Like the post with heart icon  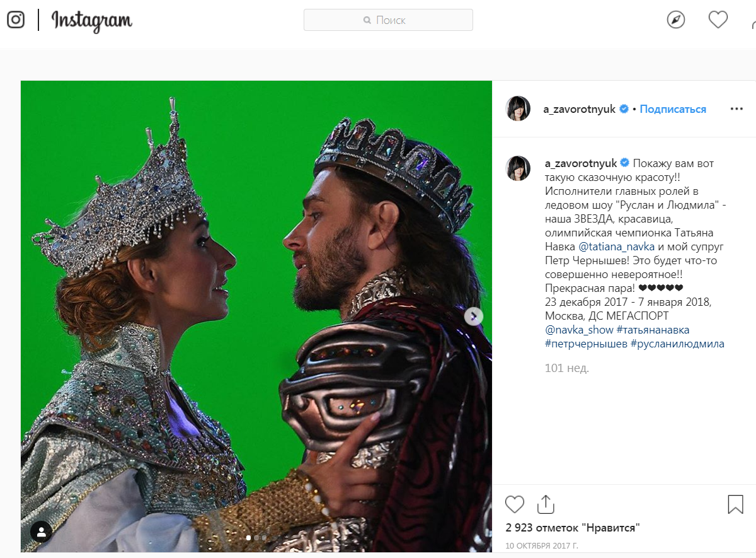[x=515, y=504]
